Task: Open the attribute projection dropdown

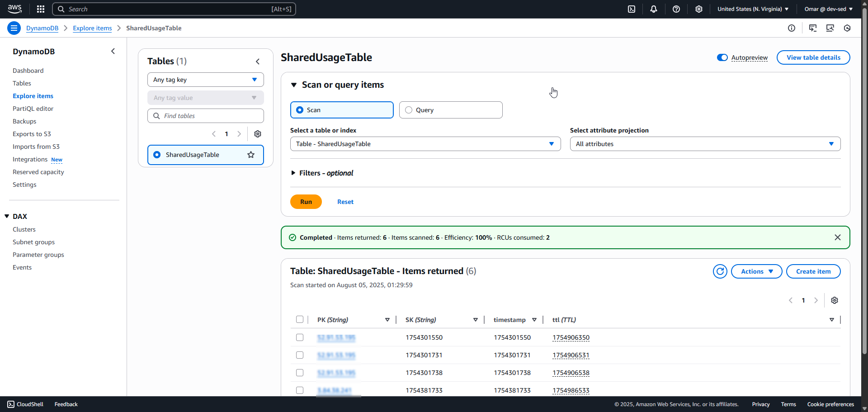Action: tap(705, 144)
